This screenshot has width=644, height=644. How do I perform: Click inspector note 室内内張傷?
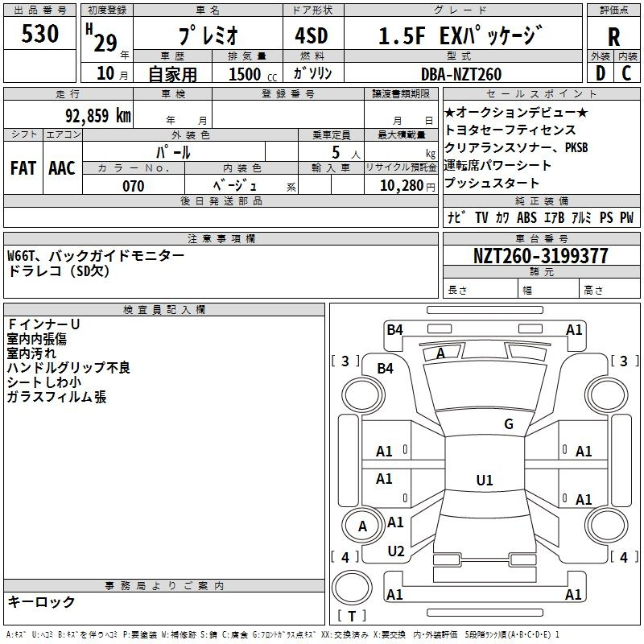click(x=36, y=338)
